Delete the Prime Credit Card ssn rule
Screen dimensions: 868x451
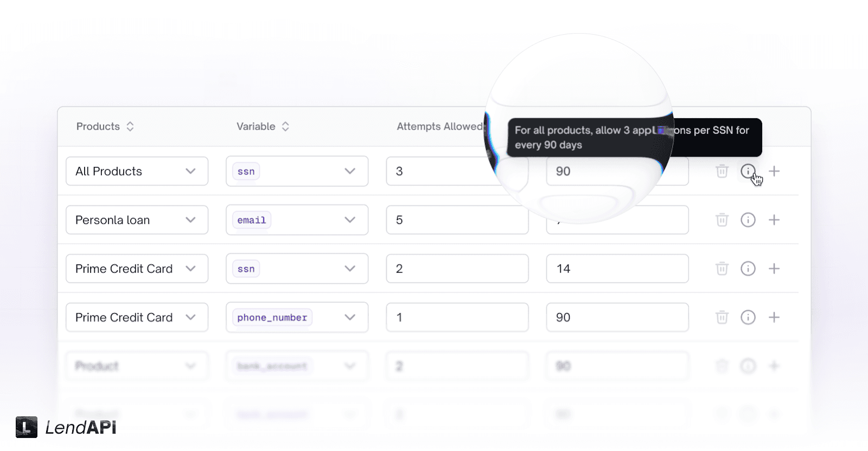(x=722, y=268)
